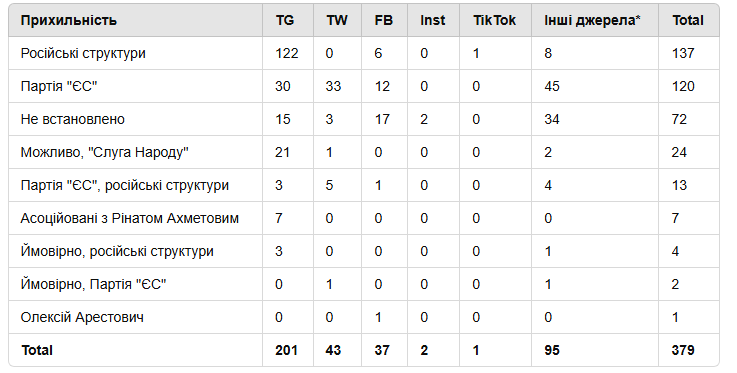Click the Можливо, "Слуга Народу" row label
Screen dimensions: 737x373
(104, 152)
